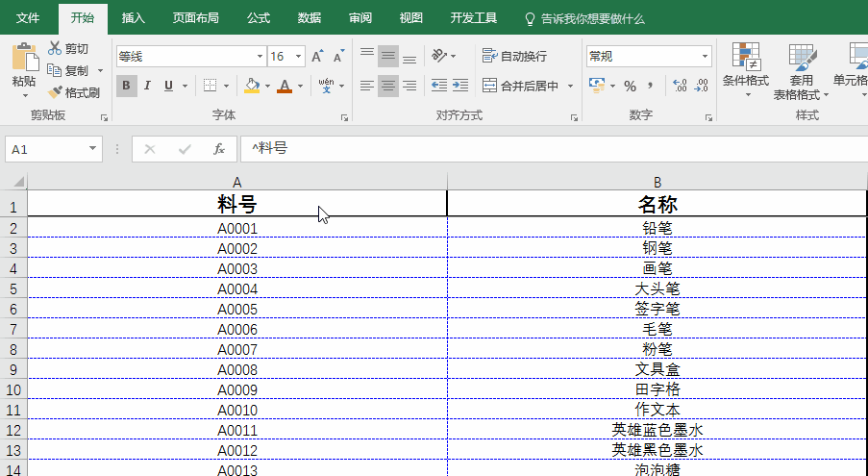Click increase indent icon
Image resolution: width=868 pixels, height=476 pixels.
pos(460,86)
